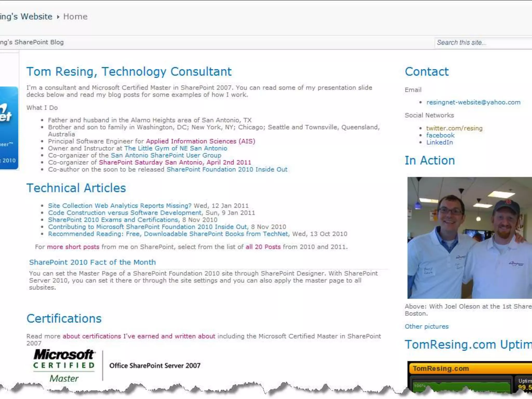Open The Little Gym of NE San Antonio
The image size is (532, 399).
point(176,148)
